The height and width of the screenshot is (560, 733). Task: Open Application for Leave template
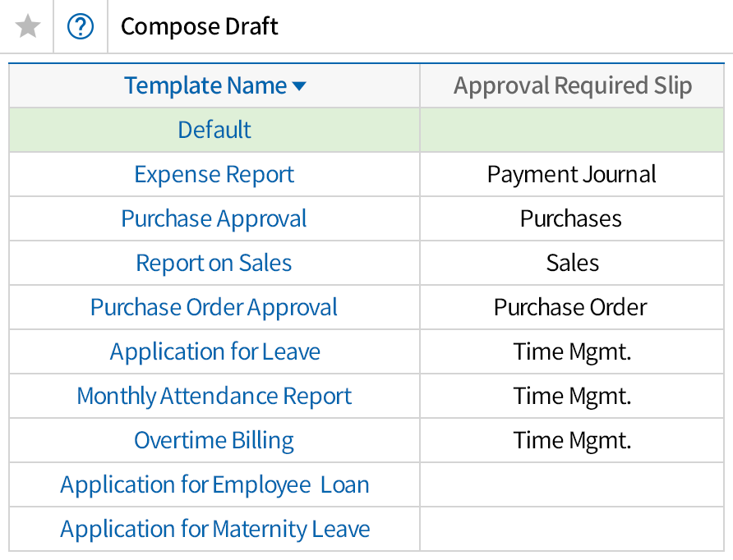214,351
